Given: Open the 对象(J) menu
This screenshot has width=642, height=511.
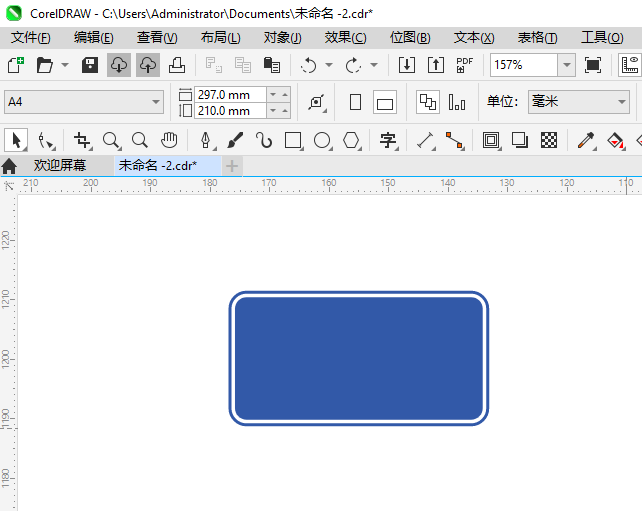Looking at the screenshot, I should tap(283, 38).
